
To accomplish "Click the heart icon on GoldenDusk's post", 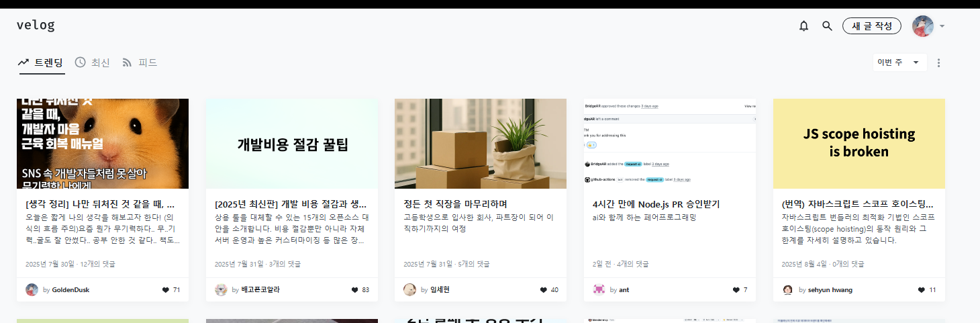I will click(x=166, y=290).
